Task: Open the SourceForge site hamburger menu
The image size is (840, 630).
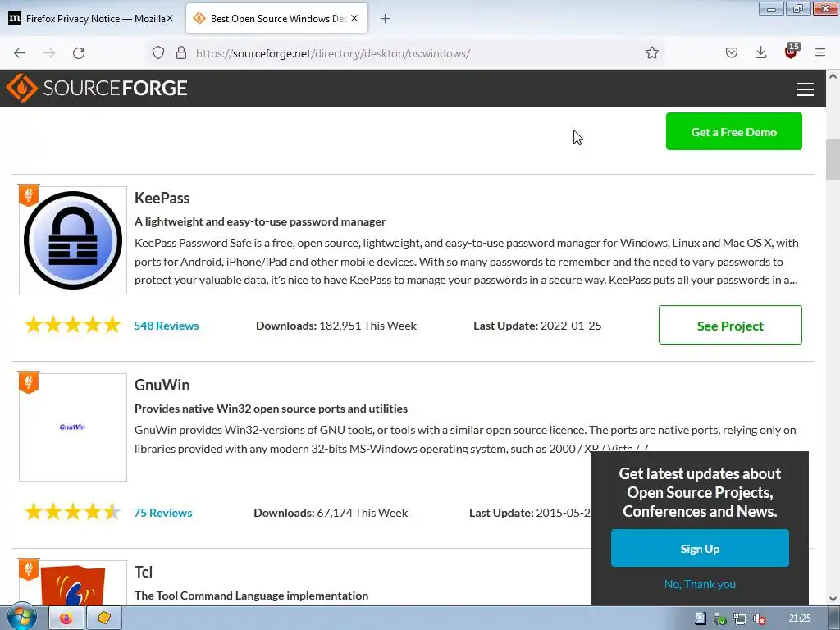Action: pyautogui.click(x=805, y=89)
